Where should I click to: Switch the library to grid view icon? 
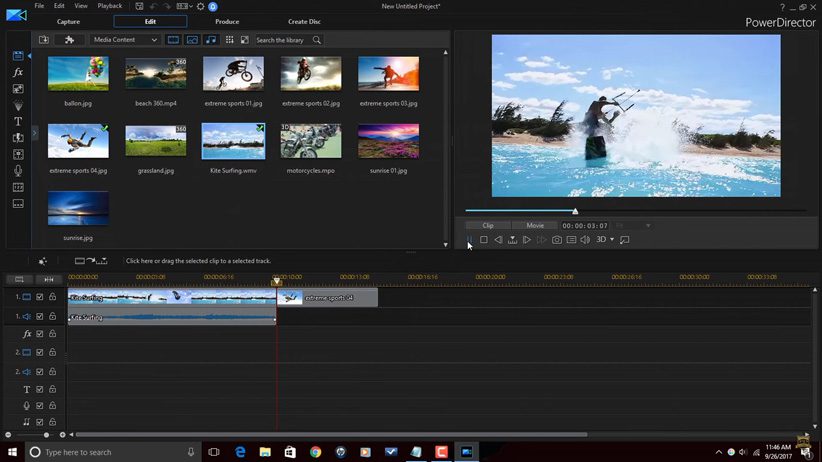(x=230, y=40)
